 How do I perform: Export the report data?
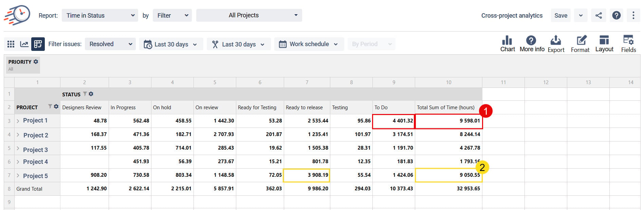click(x=556, y=44)
